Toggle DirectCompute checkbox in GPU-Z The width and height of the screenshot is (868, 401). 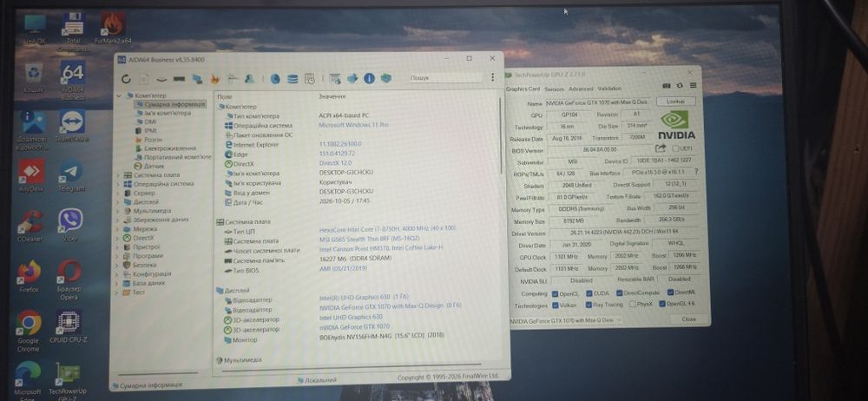[620, 293]
